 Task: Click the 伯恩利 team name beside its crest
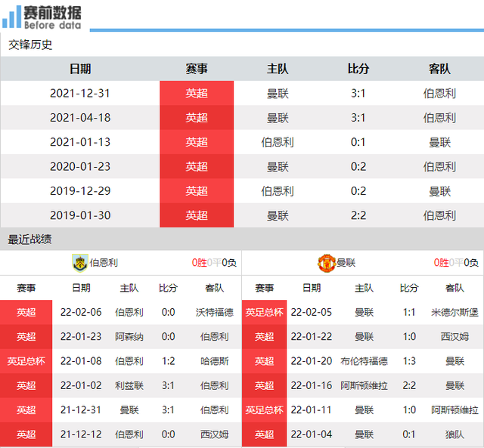click(104, 263)
